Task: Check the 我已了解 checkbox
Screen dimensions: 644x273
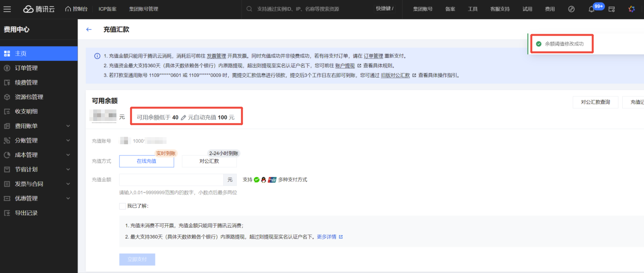Action: click(122, 206)
